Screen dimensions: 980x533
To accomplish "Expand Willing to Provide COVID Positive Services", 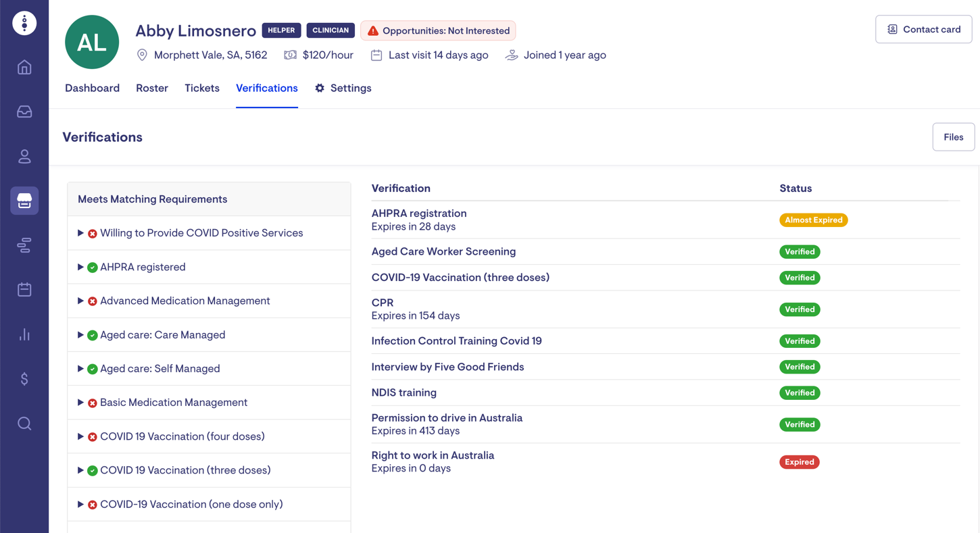I will click(x=80, y=233).
